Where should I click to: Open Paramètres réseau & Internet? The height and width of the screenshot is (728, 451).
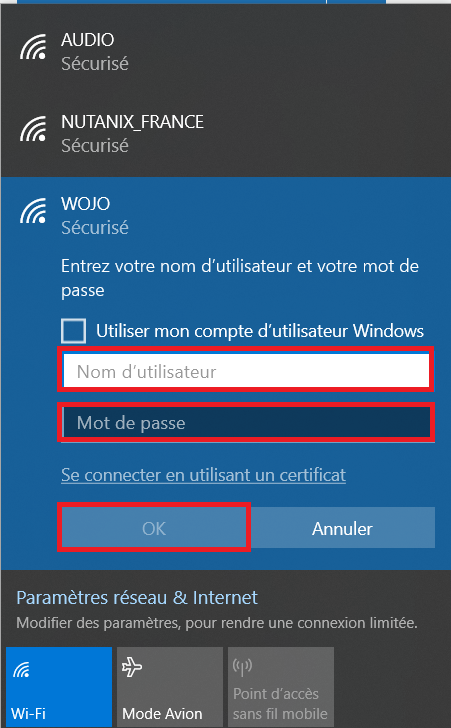[x=137, y=597]
